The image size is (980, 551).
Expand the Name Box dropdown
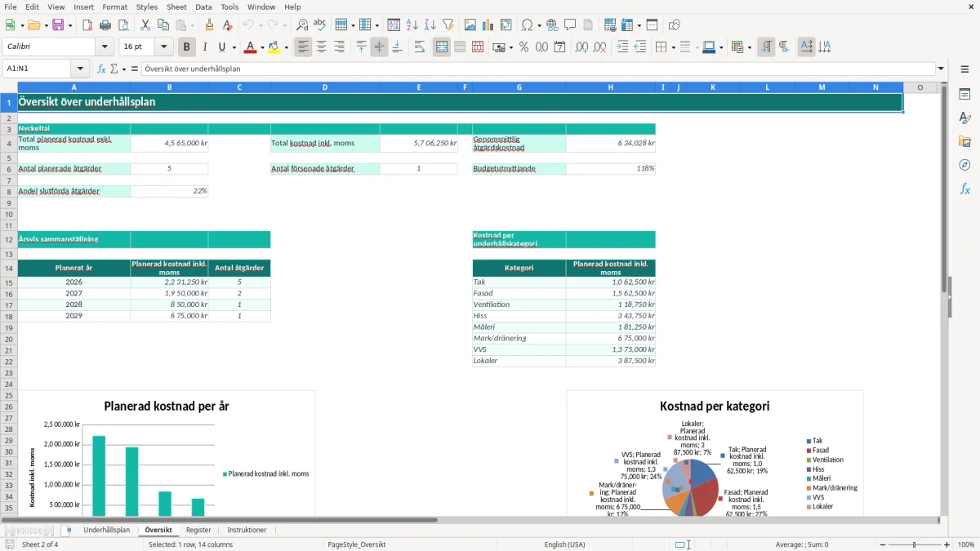(80, 69)
